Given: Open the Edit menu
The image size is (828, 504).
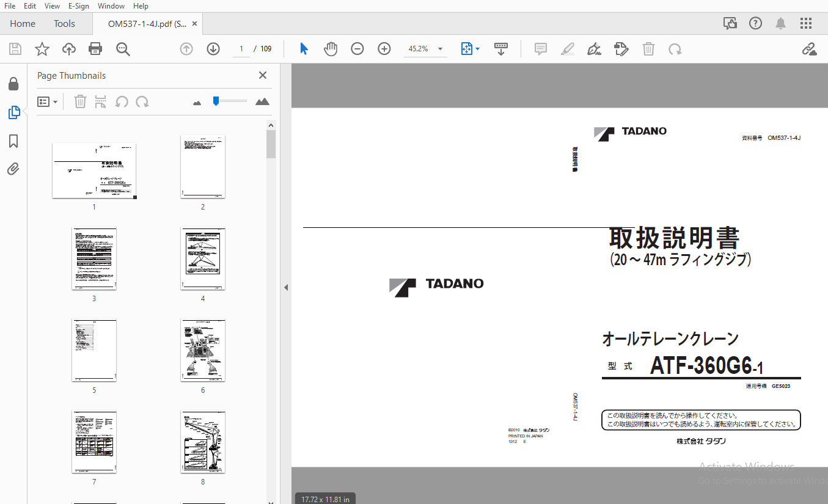Looking at the screenshot, I should (x=30, y=5).
